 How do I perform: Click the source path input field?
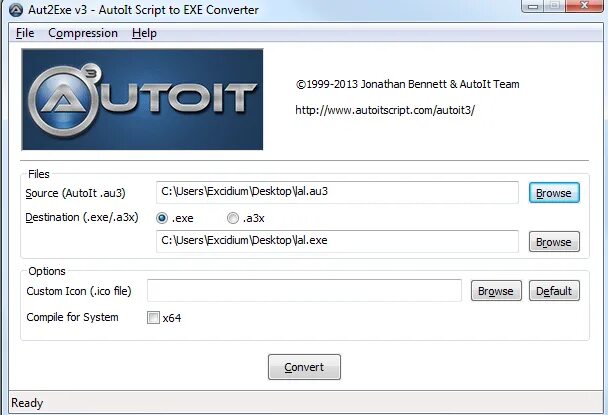[337, 192]
